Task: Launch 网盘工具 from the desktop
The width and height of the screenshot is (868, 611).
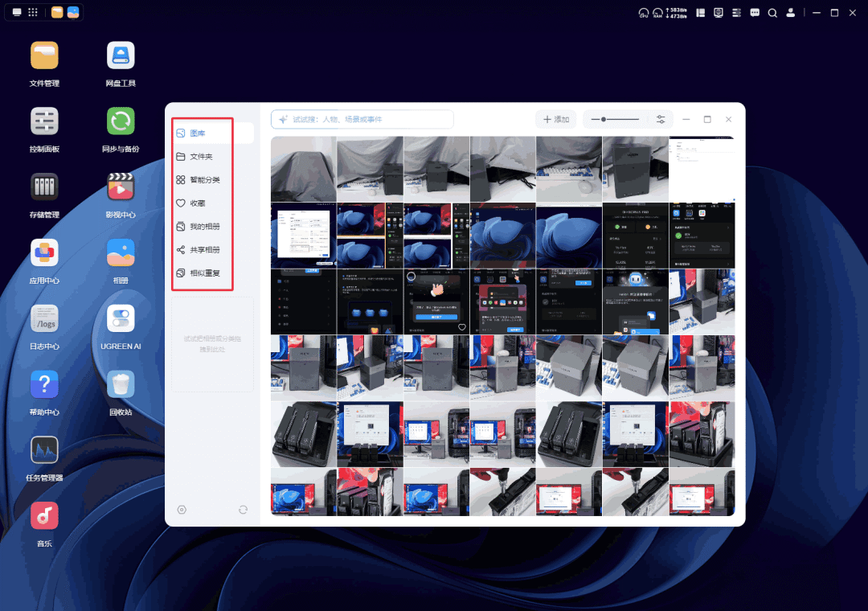Action: click(x=121, y=55)
